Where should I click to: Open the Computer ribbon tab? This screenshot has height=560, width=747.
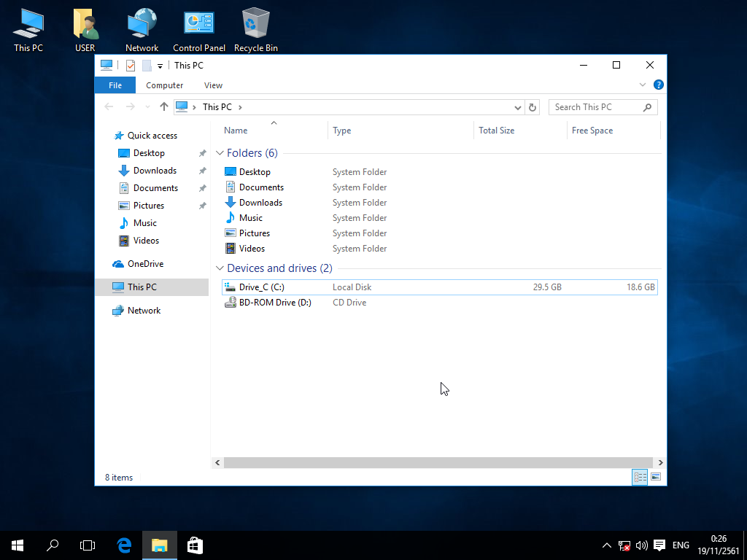(x=164, y=85)
